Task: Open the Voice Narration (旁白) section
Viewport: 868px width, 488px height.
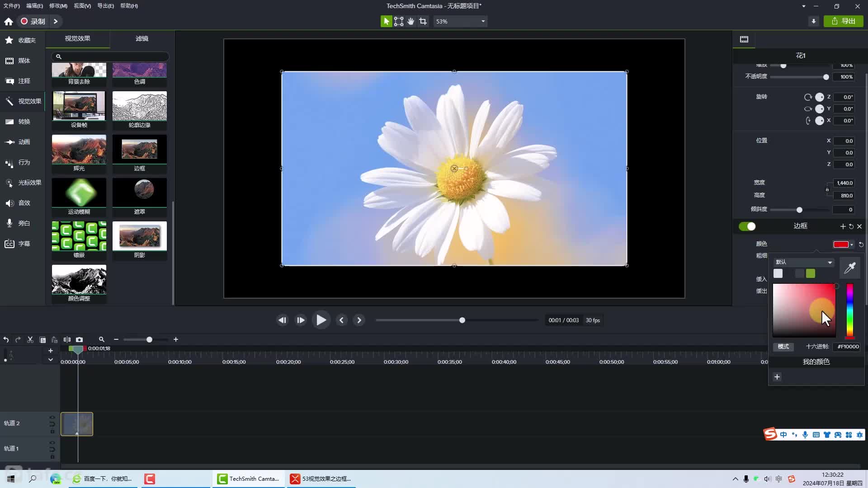Action: [x=22, y=223]
